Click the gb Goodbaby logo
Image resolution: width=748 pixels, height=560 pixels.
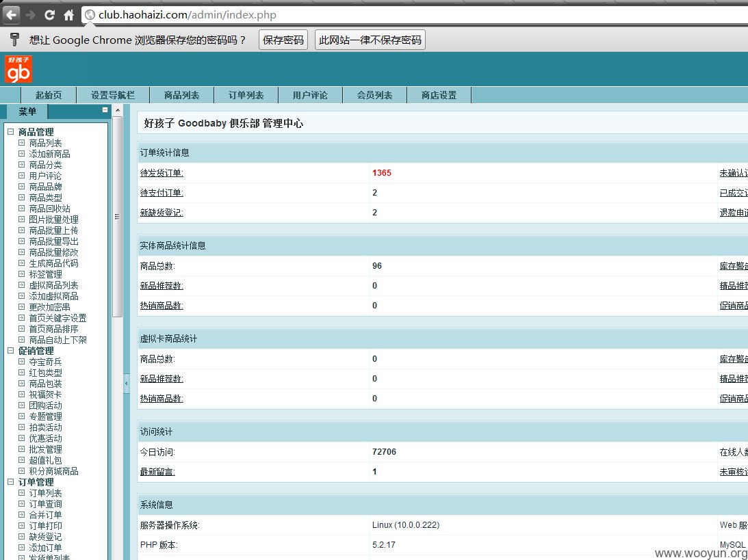point(18,70)
